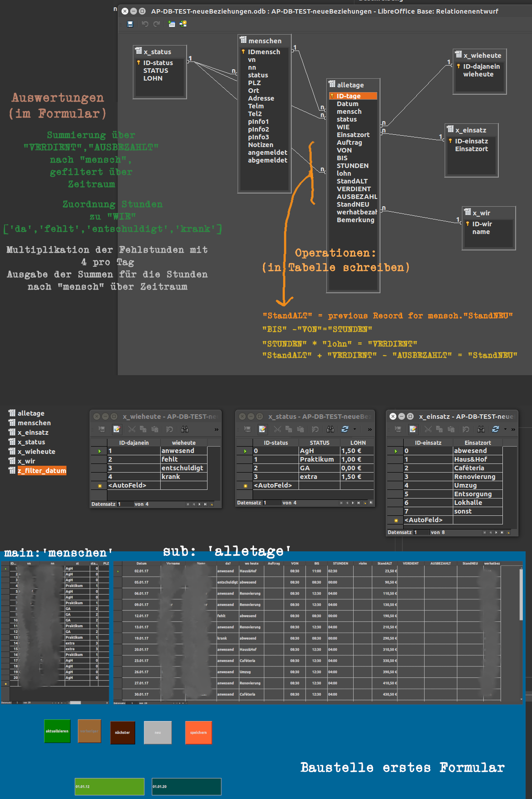Click the menschen table icon in table list
The width and height of the screenshot is (532, 799).
[12, 422]
